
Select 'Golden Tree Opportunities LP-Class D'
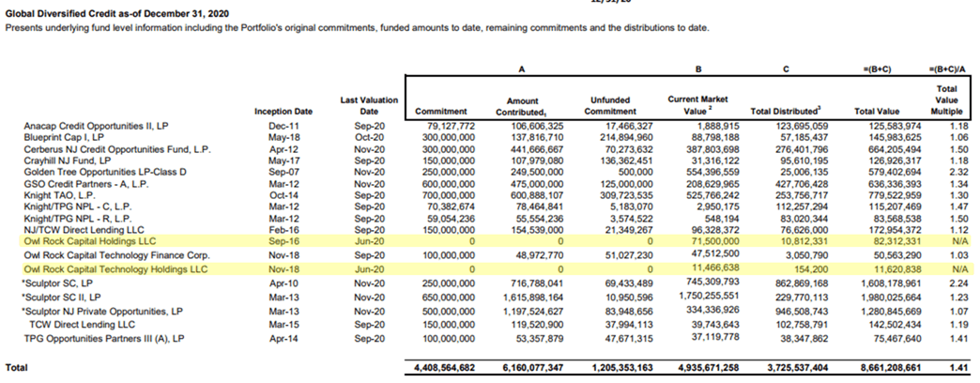click(x=106, y=172)
